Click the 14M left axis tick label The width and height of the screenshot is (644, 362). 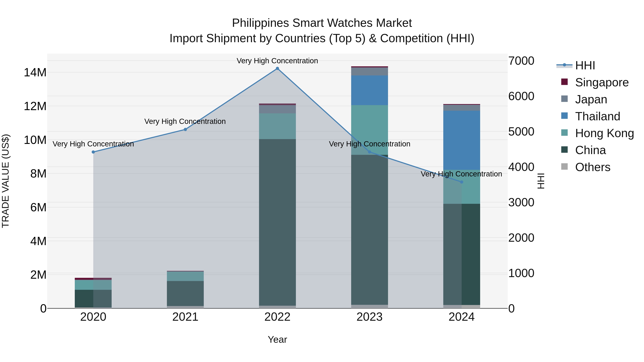(x=35, y=72)
